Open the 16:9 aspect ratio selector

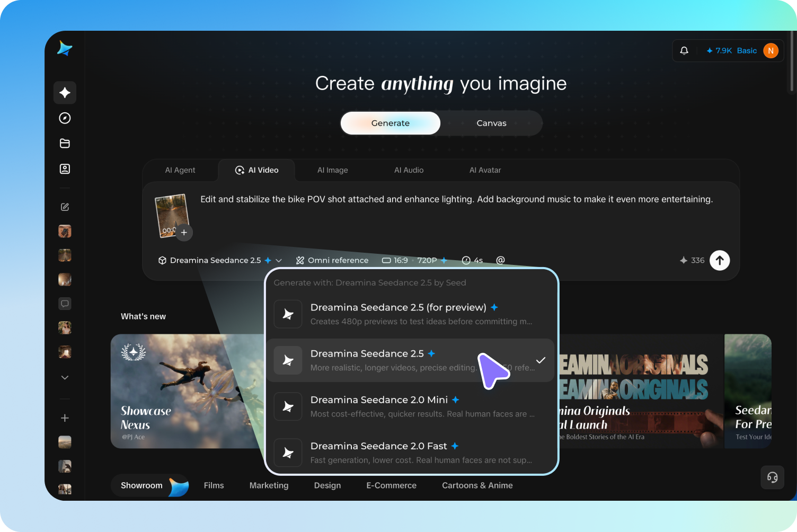point(395,260)
